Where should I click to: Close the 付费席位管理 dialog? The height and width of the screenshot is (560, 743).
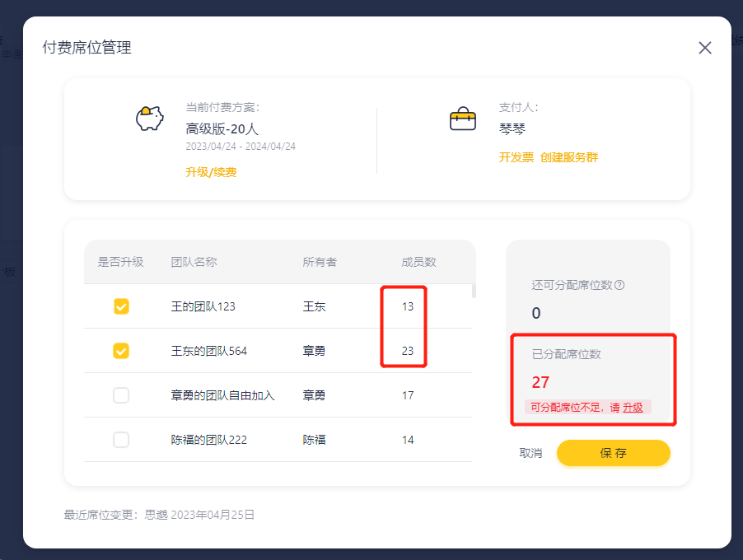(x=705, y=48)
